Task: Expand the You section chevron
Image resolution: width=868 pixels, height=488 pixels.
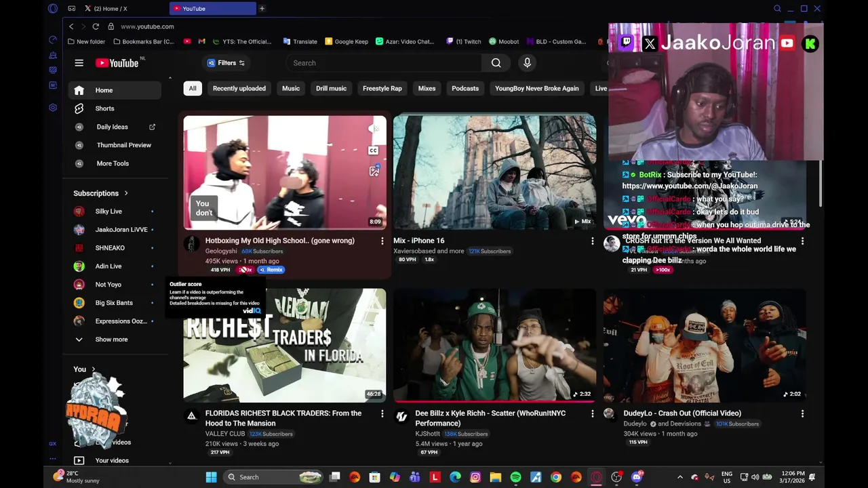Action: tap(94, 369)
